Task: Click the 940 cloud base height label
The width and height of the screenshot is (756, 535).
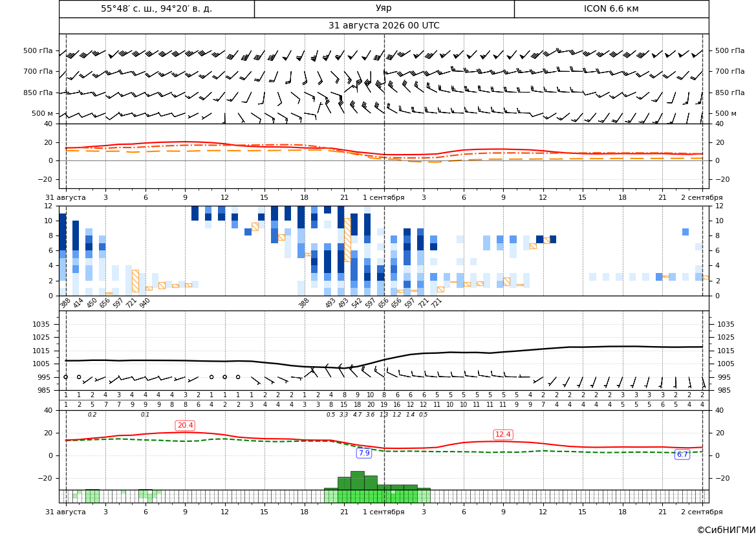Action: (x=145, y=303)
